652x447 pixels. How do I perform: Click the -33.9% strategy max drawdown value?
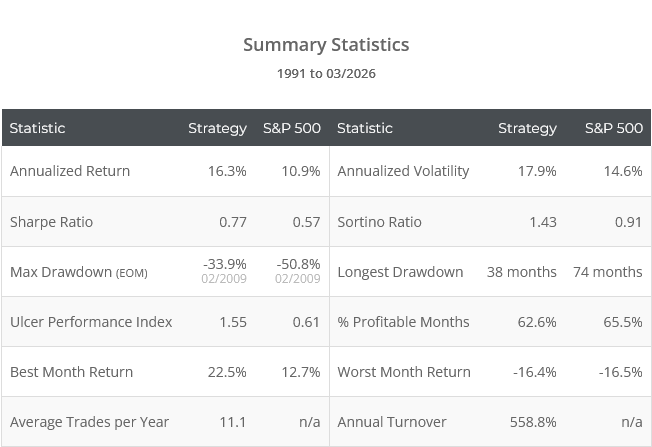(225, 265)
